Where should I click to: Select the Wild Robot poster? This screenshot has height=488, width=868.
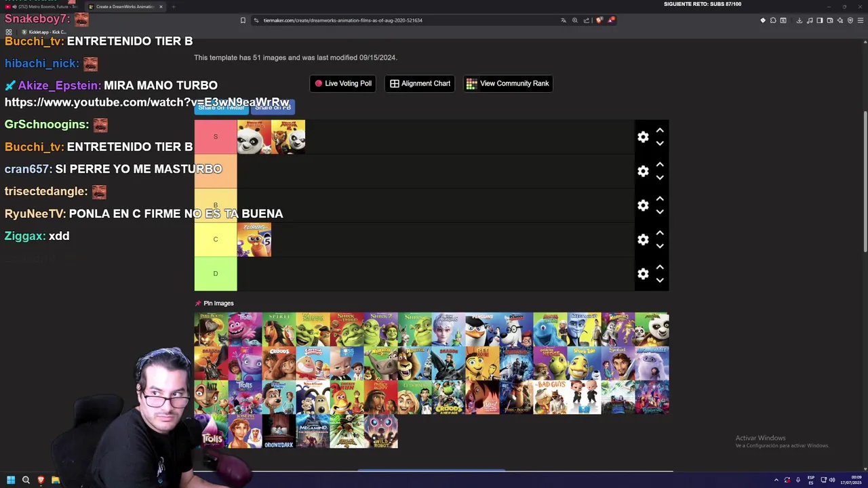pyautogui.click(x=380, y=431)
